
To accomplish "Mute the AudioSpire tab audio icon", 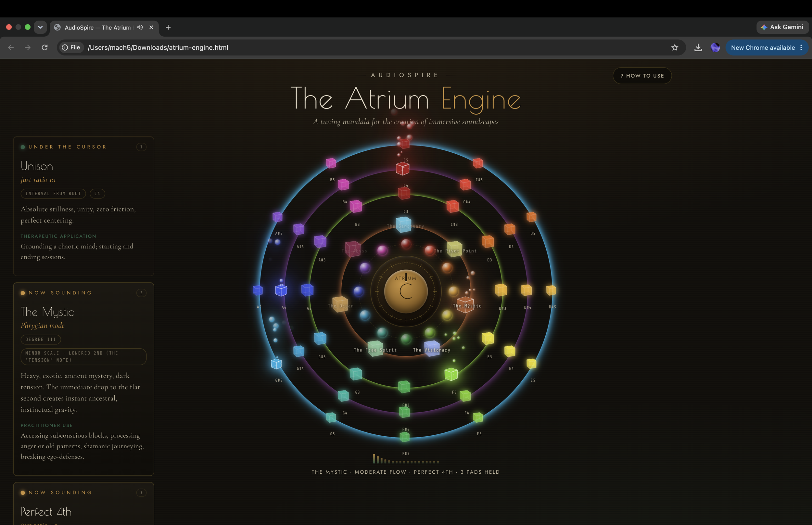I will click(140, 27).
